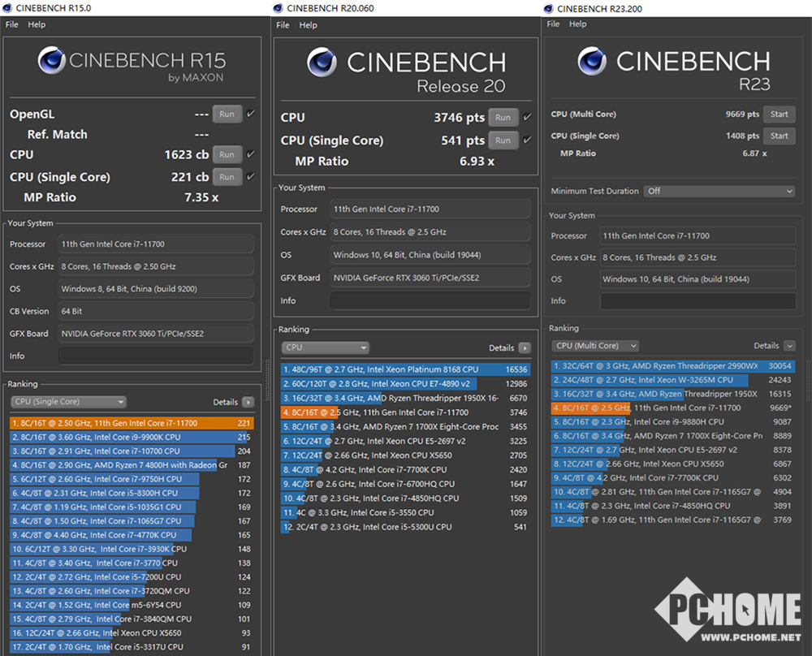Select the Threadripper 2990WX ranking row in R23
812x656 pixels.
672,366
